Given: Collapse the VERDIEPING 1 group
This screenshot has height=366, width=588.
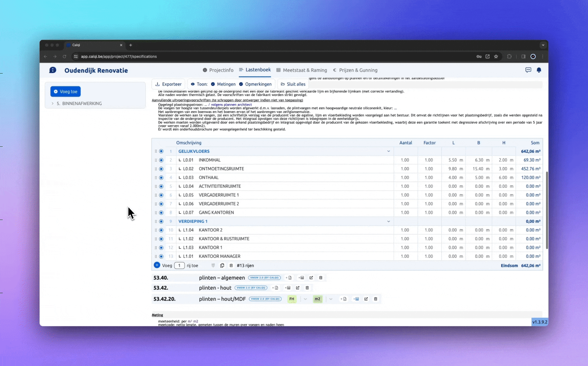Looking at the screenshot, I should coord(388,222).
